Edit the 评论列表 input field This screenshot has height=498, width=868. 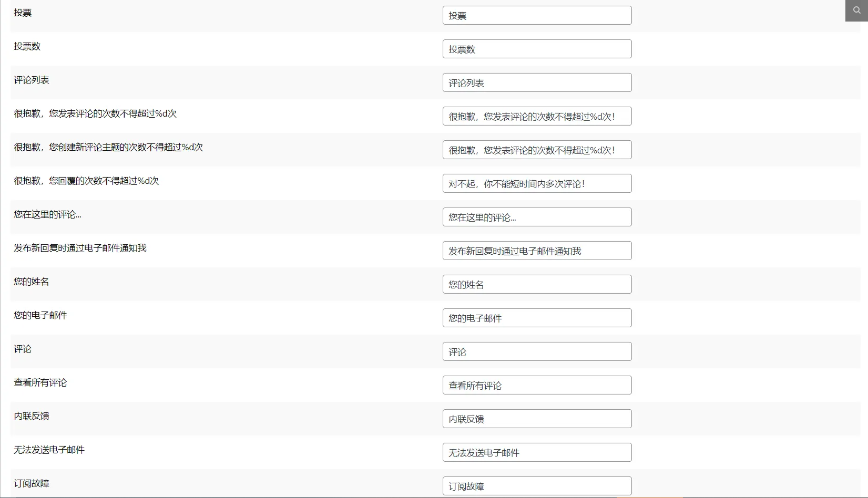click(537, 82)
